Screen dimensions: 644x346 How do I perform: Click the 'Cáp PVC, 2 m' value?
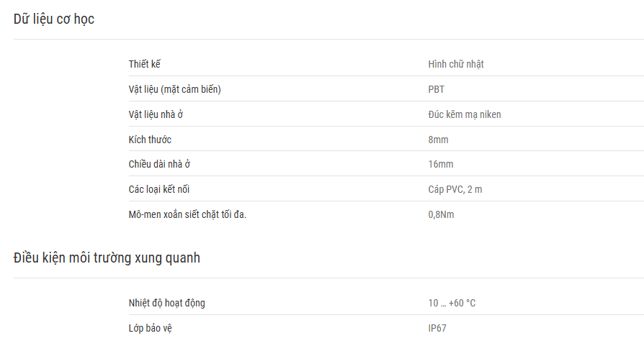coord(455,189)
